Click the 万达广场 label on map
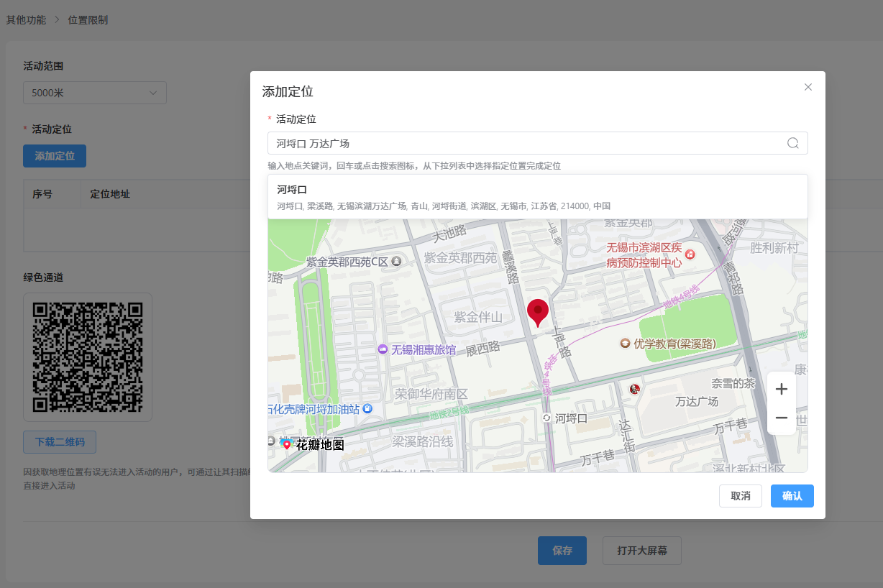883x588 pixels. (x=697, y=401)
